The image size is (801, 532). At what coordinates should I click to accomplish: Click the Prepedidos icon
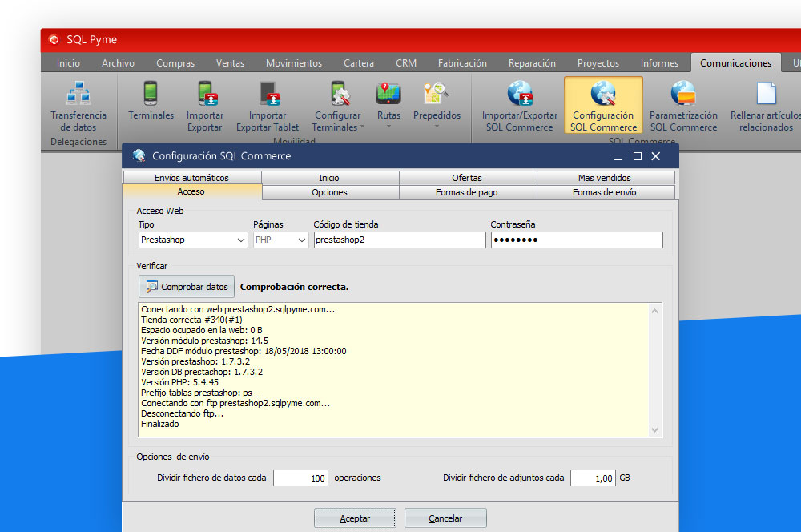(437, 95)
